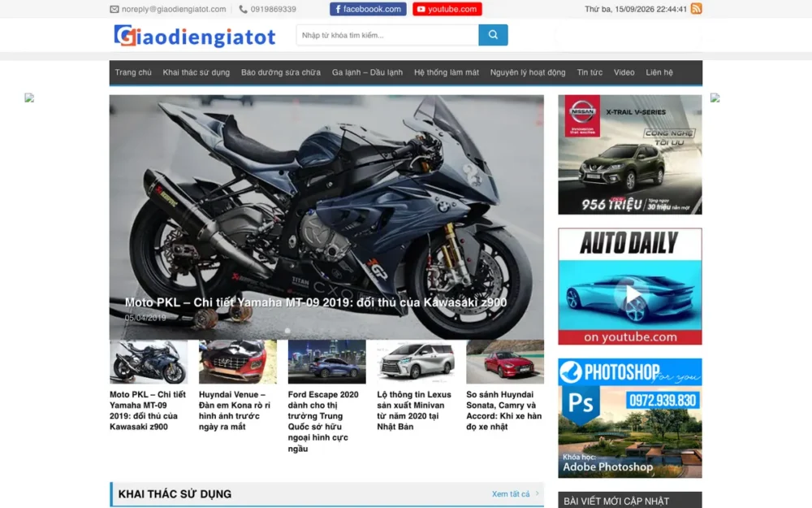The width and height of the screenshot is (812, 508).
Task: Click the RSS feed icon
Action: coord(696,9)
